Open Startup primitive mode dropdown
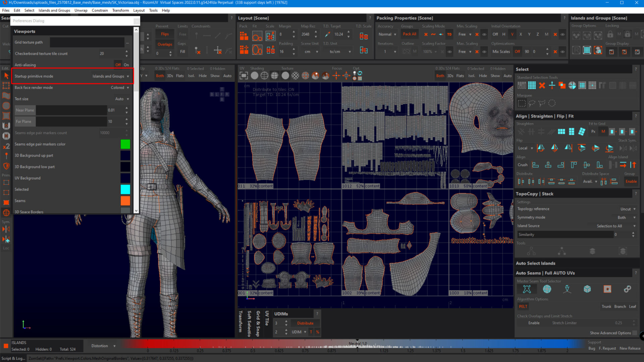Image resolution: width=644 pixels, height=362 pixels. [x=111, y=76]
